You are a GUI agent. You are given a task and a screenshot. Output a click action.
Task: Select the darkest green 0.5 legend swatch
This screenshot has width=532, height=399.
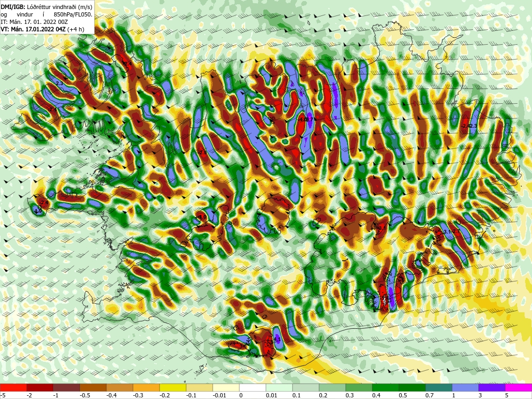pos(412,387)
